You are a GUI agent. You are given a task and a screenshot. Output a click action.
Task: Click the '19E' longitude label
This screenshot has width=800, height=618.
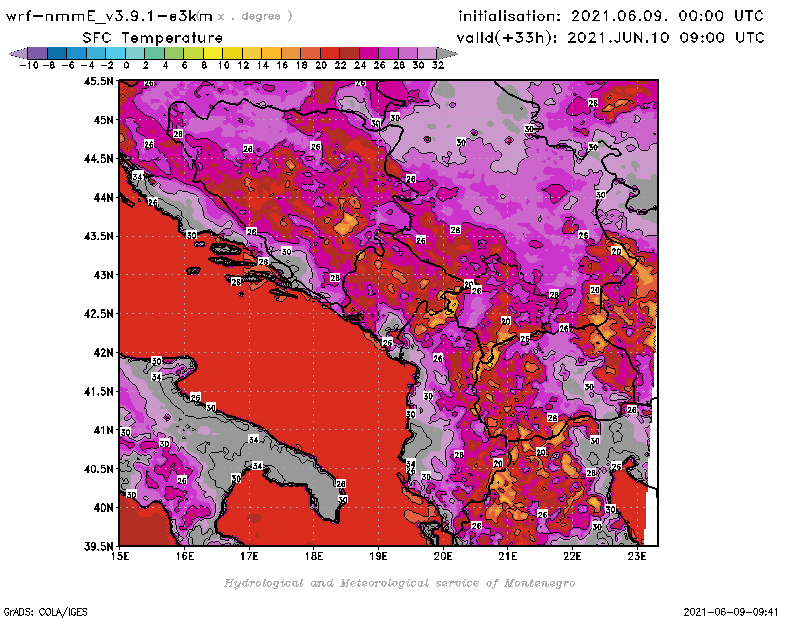point(379,556)
